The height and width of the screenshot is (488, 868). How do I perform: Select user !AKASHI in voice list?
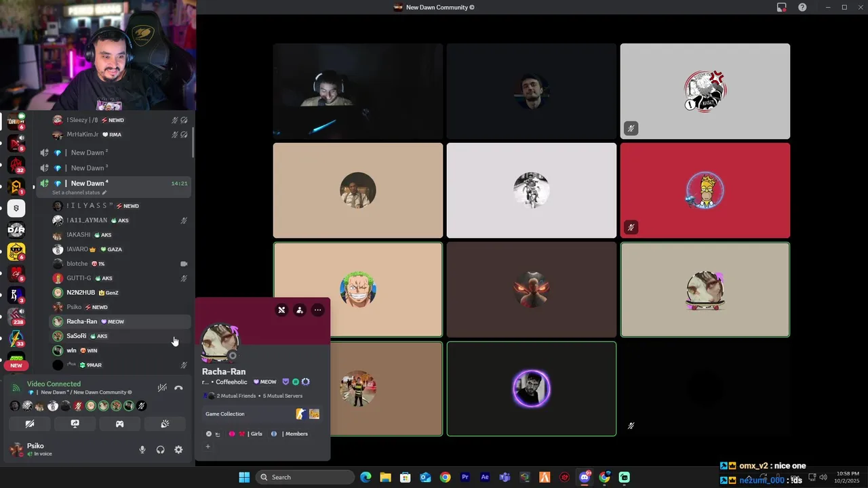pyautogui.click(x=120, y=235)
